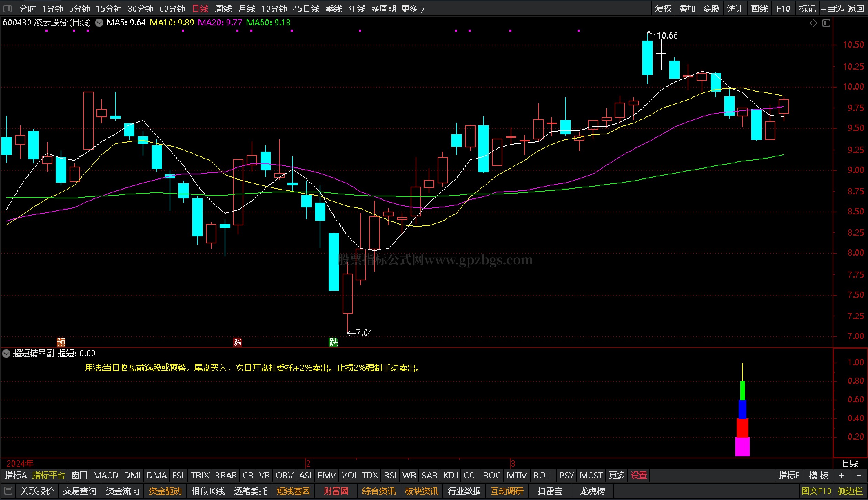The height and width of the screenshot is (500, 868).
Task: Switch to 周线 weekly period tab
Action: 223,9
